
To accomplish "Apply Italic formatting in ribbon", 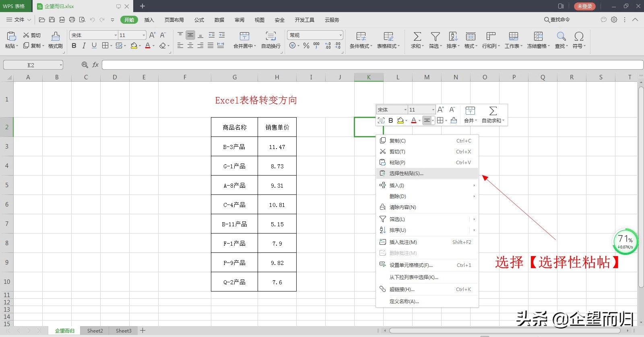I will tap(84, 46).
